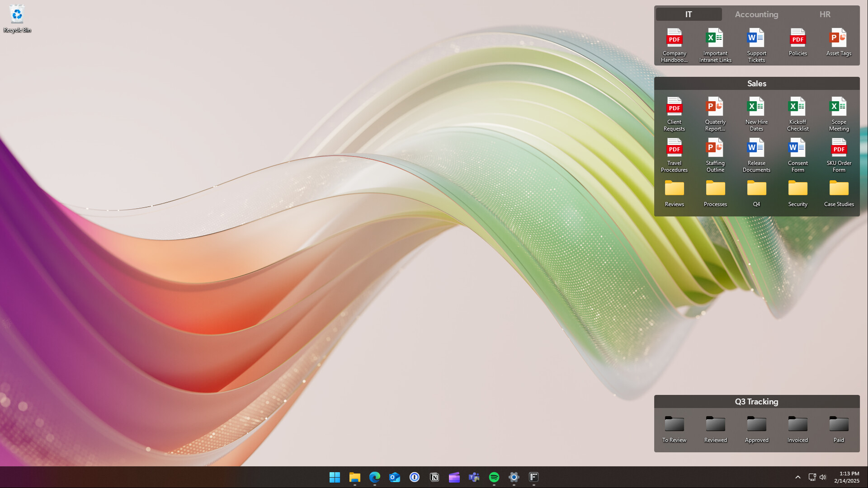
Task: Open the Client Requests PDF
Action: tap(674, 108)
